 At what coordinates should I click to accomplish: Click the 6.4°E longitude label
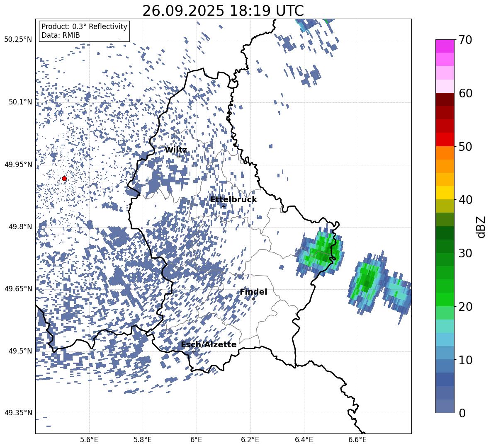point(304,440)
